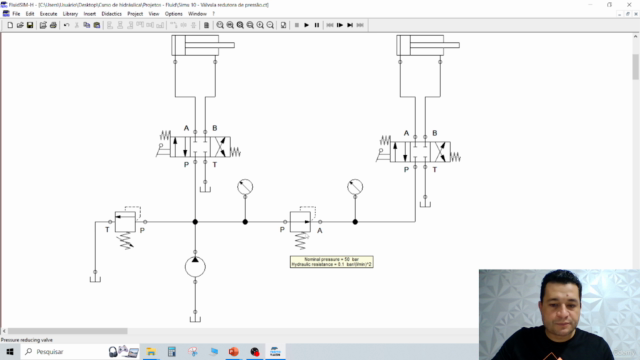Image resolution: width=640 pixels, height=360 pixels.
Task: Undo the last edit
Action: (x=66, y=25)
